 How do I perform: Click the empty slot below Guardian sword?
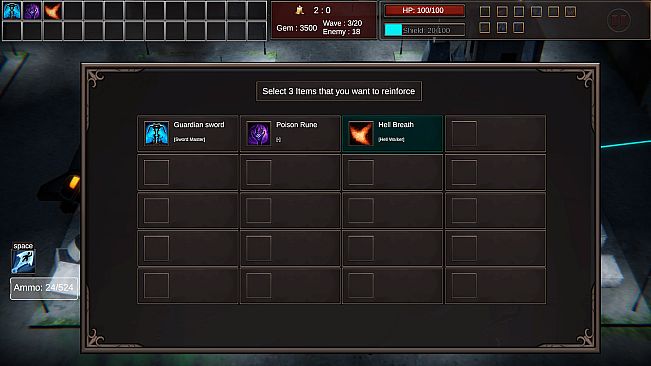coord(188,172)
